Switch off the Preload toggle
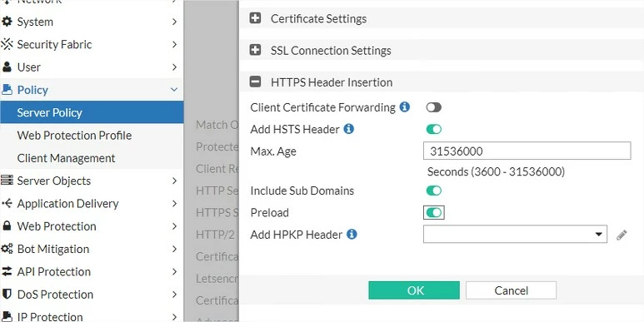Viewport: 644px width, 322px height. click(x=434, y=212)
